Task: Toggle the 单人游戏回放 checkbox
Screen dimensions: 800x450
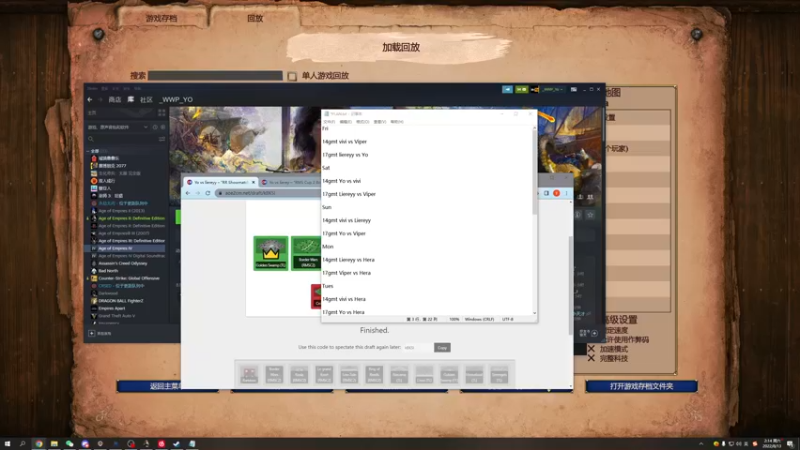Action: point(292,76)
